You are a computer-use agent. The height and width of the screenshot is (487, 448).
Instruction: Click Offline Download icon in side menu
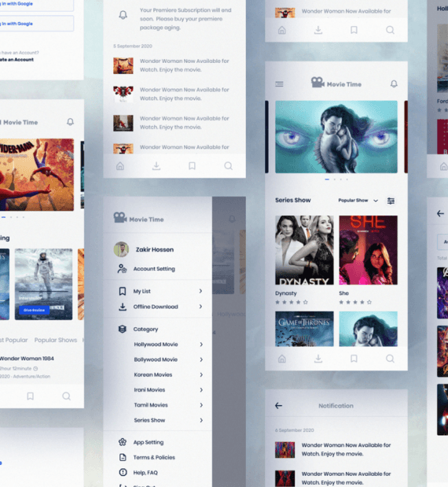pyautogui.click(x=123, y=307)
